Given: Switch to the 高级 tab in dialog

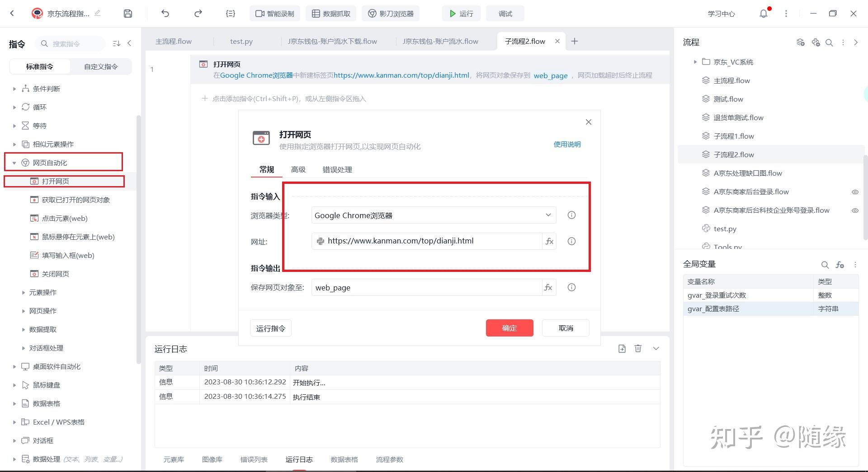Looking at the screenshot, I should click(x=298, y=169).
